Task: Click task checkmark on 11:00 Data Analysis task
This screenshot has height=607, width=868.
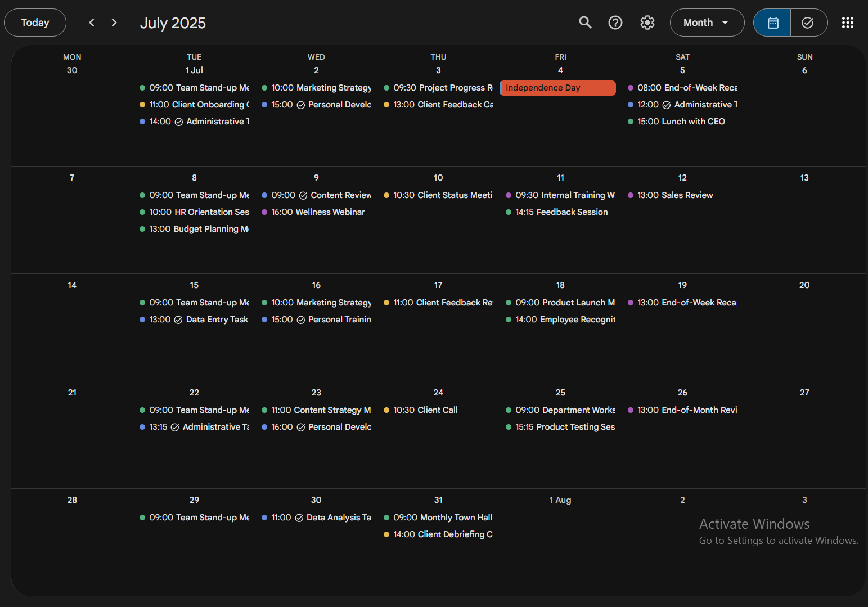Action: [x=299, y=518]
